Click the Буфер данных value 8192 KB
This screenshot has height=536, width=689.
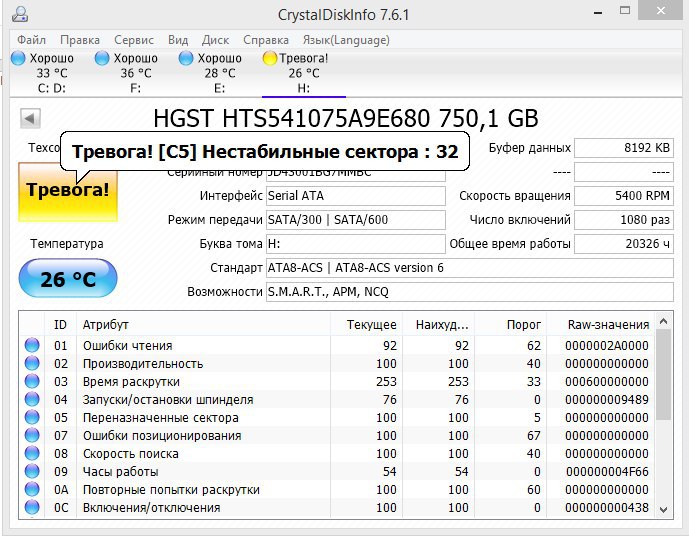click(624, 148)
